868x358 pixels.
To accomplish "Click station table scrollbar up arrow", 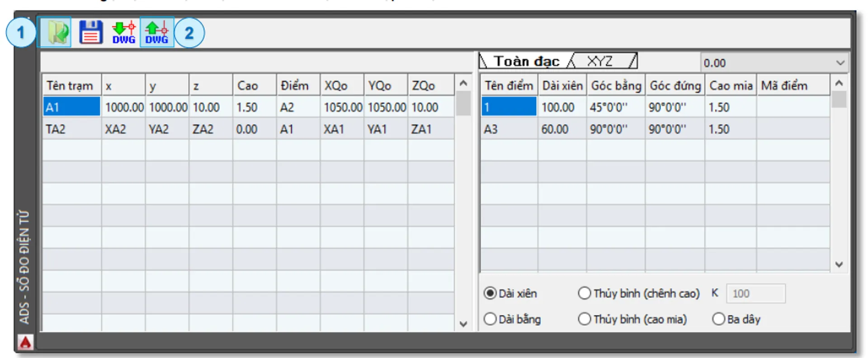I will pos(463,83).
